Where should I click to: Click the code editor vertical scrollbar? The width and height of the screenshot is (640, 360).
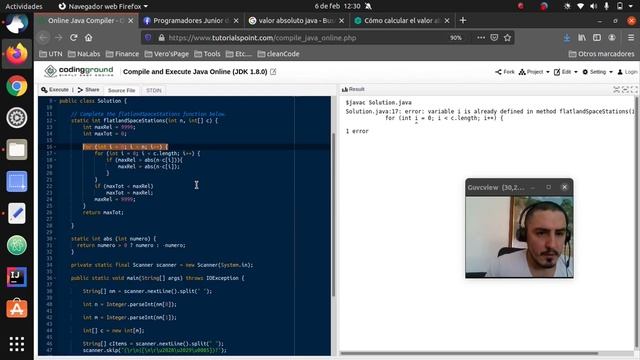(333, 214)
